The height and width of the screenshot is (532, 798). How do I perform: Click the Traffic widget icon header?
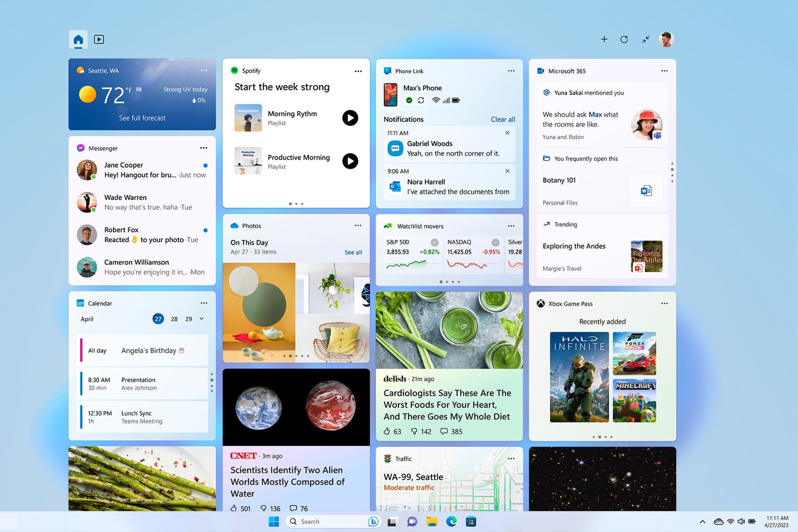coord(387,457)
